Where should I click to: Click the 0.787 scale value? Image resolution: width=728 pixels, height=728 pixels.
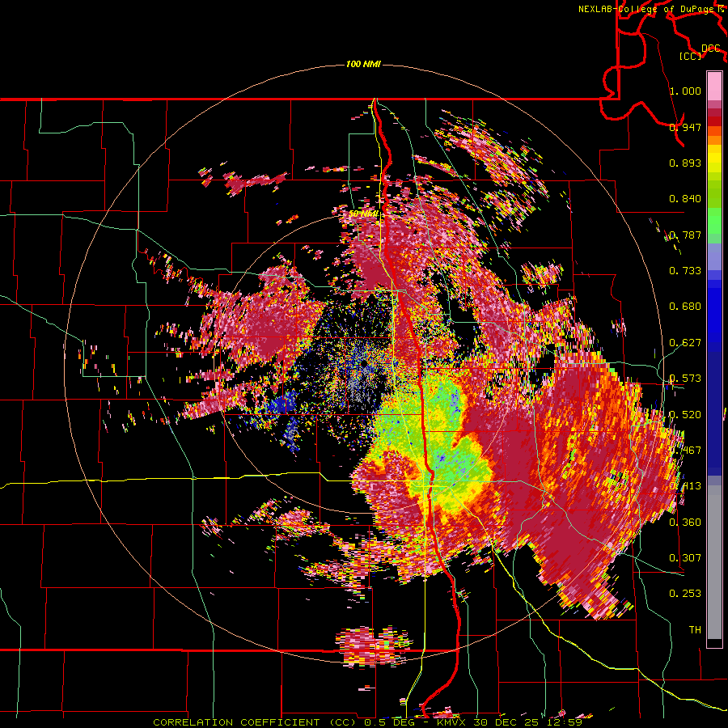pyautogui.click(x=685, y=235)
